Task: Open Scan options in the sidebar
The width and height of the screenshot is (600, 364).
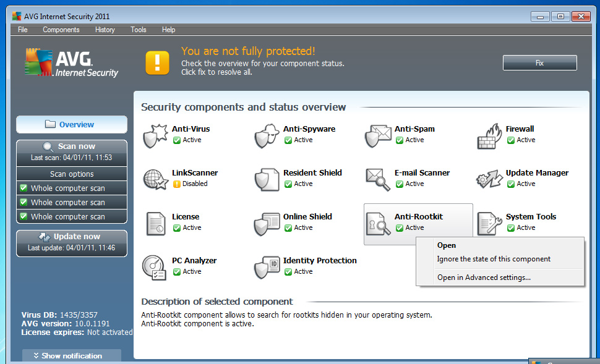Action: 72,174
